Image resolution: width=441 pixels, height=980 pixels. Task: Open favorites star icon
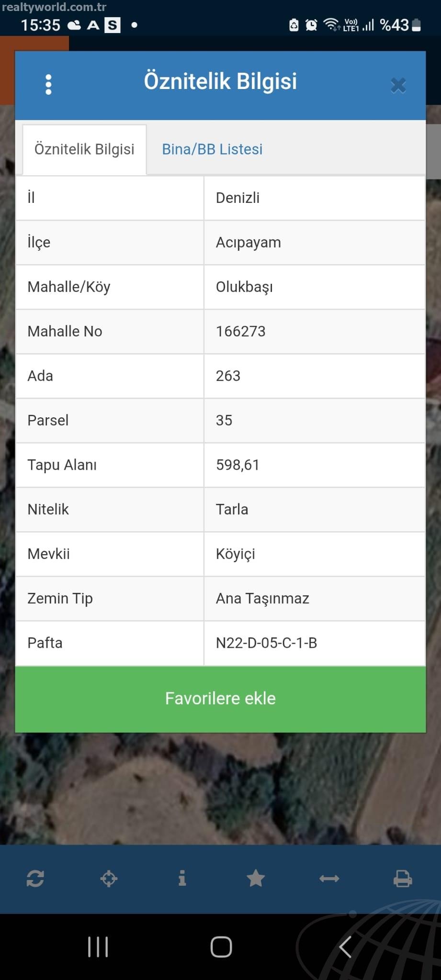256,879
